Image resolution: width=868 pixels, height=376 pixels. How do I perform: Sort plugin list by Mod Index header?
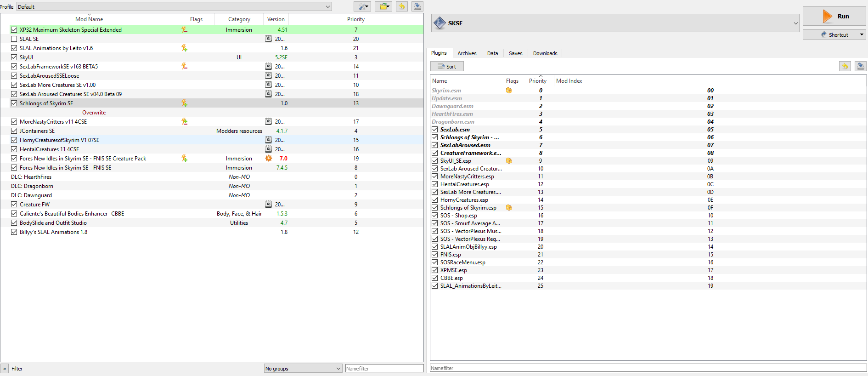coord(569,81)
